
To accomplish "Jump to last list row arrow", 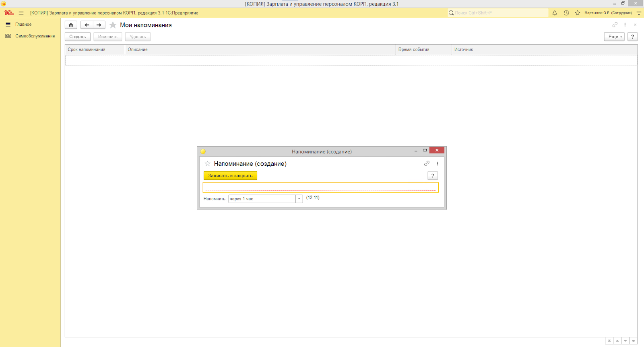I will tap(634, 341).
